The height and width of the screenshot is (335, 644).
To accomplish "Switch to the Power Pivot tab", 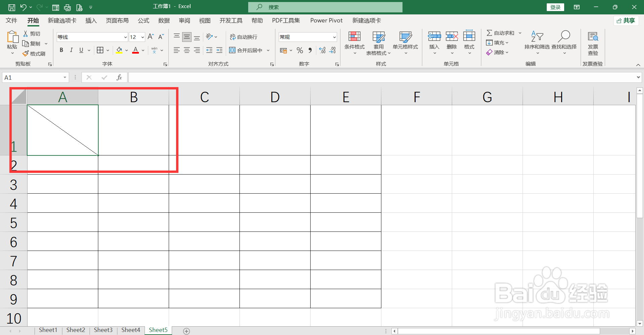I will coord(326,20).
